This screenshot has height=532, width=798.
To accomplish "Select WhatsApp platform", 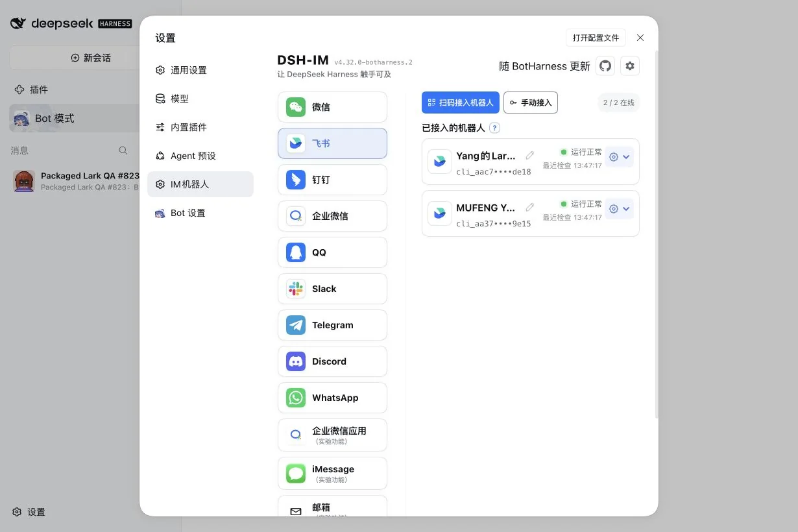I will tap(332, 398).
